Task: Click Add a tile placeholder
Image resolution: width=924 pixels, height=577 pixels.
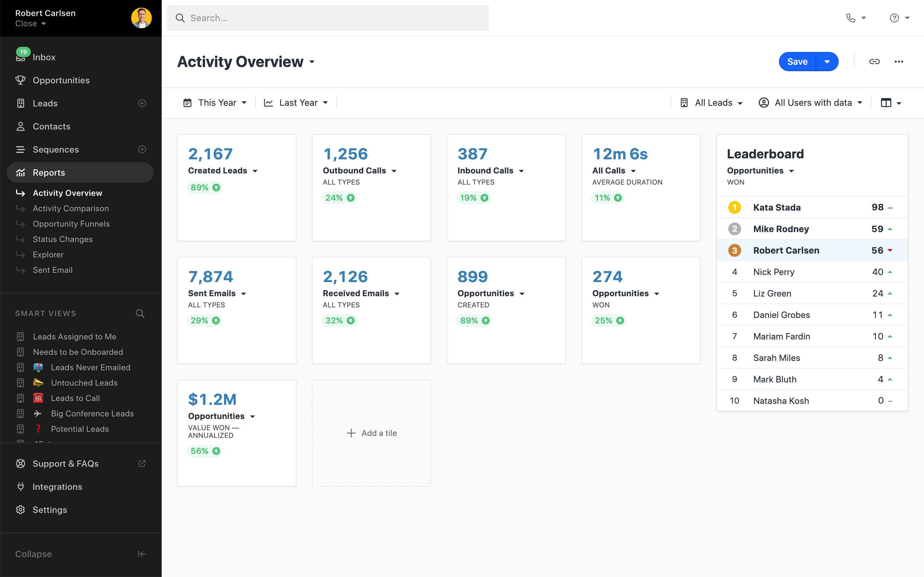Action: click(x=372, y=433)
